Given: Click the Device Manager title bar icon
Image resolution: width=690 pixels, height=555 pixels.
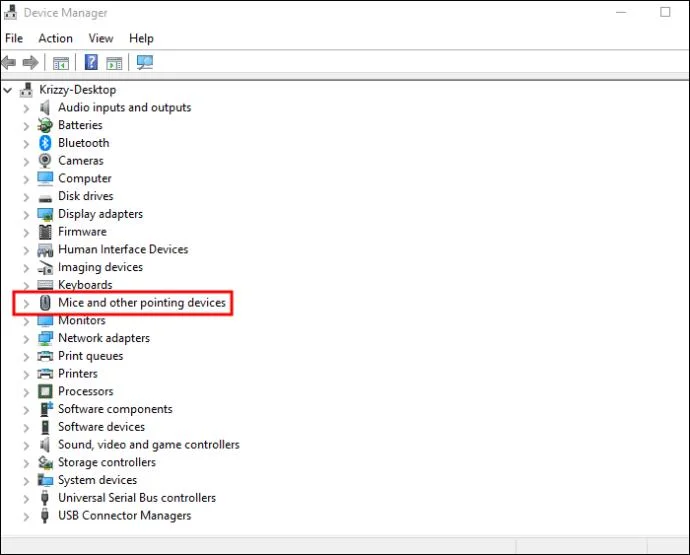Looking at the screenshot, I should [11, 13].
